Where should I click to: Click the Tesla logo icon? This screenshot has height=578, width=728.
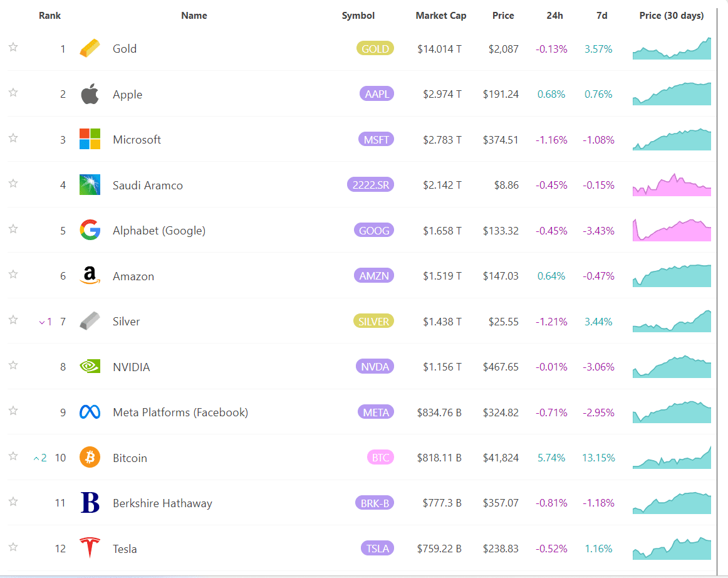[x=90, y=548]
